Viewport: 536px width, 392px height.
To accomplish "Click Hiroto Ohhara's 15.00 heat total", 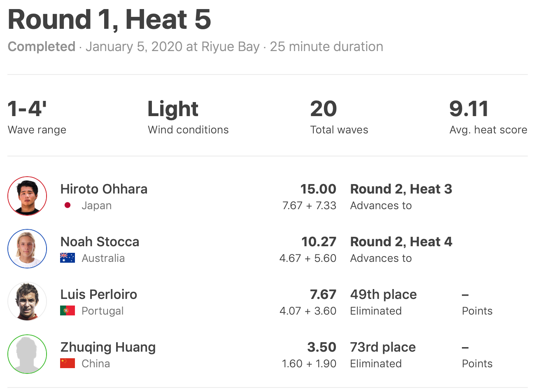I will 318,189.
